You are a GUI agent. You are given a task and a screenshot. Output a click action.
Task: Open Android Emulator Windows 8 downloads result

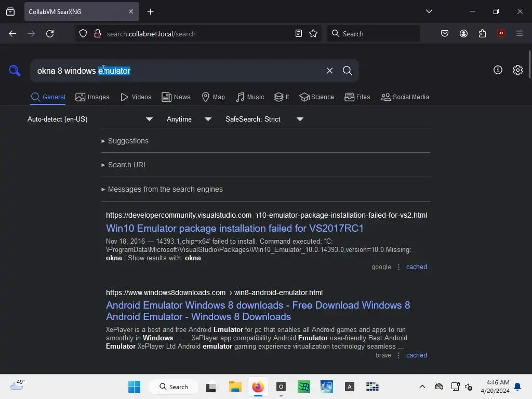[258, 311]
